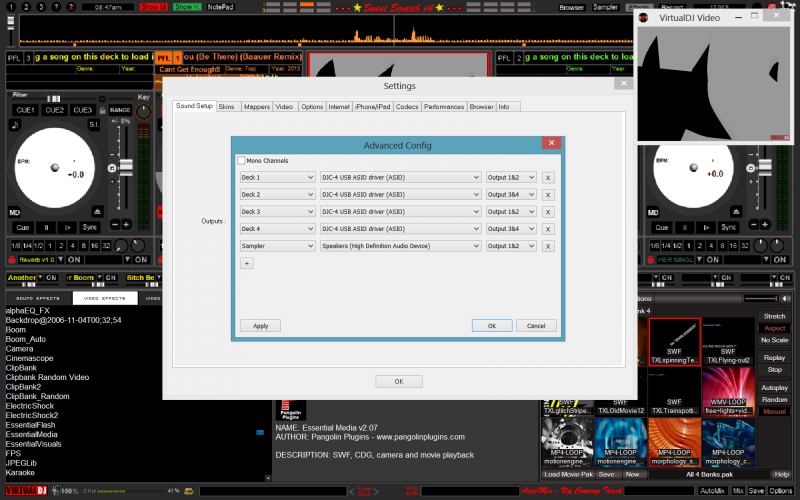Click the round question mark help icon
Viewport: 800px width, 500px height.
pyautogui.click(x=57, y=7)
